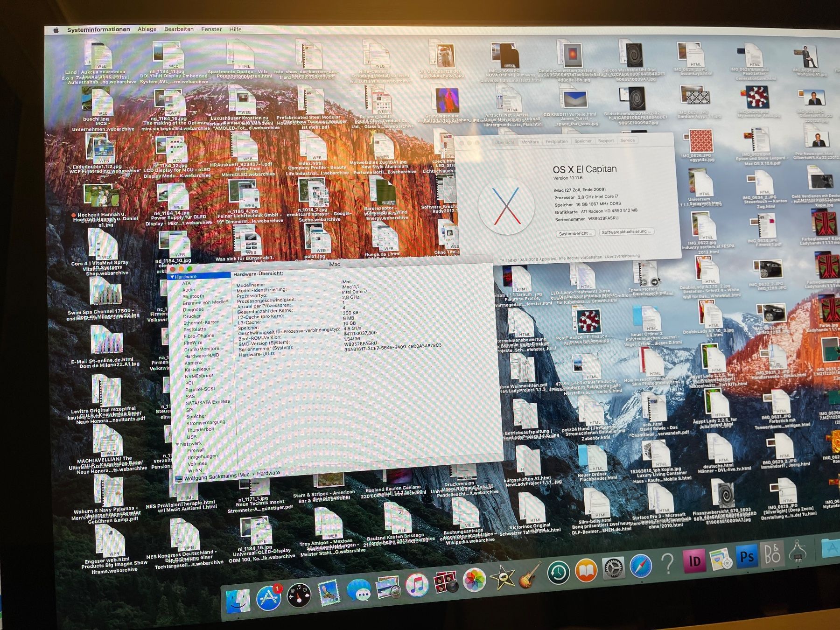This screenshot has width=840, height=630.
Task: Launch Safari compass icon in Dock
Action: (641, 566)
